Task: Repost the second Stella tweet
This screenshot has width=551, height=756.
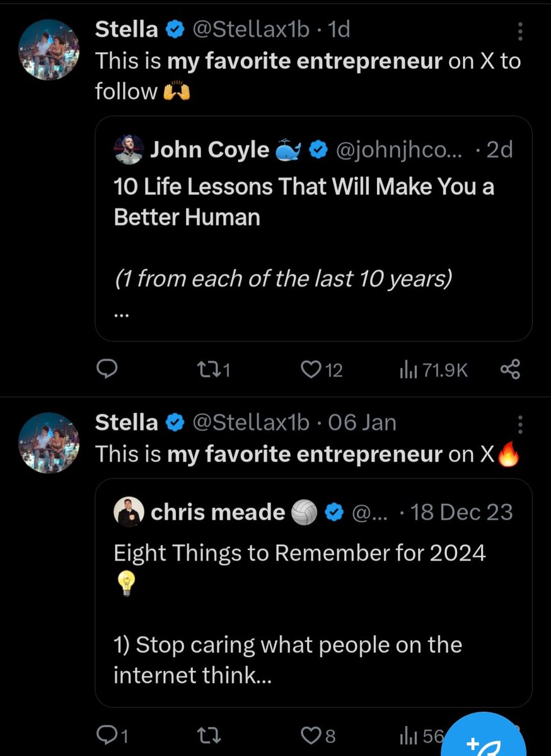Action: point(209,735)
